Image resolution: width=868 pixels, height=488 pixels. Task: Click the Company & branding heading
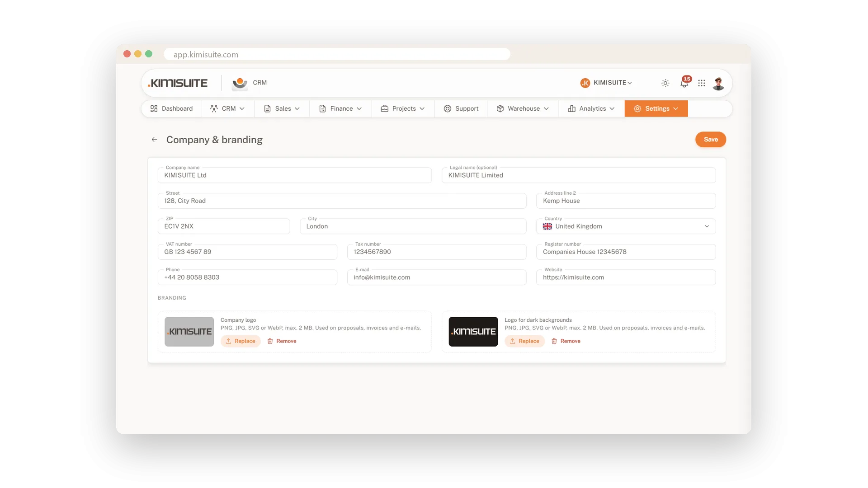[x=214, y=140]
